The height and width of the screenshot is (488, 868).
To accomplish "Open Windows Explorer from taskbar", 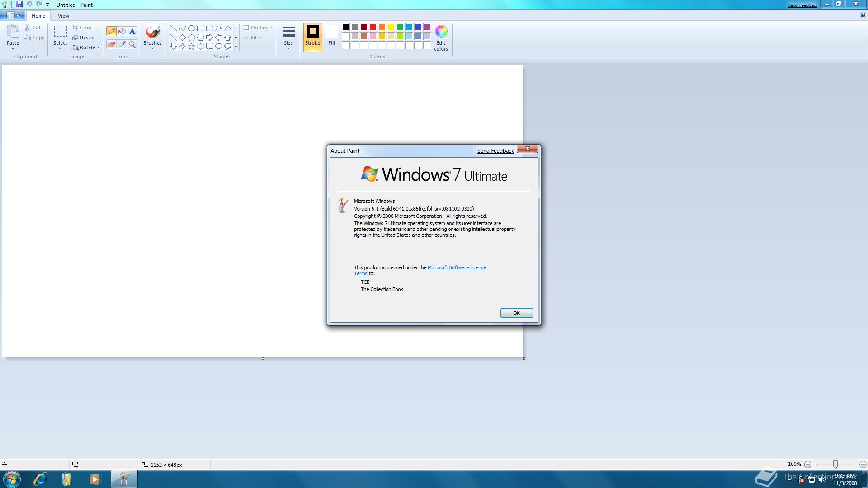I will pyautogui.click(x=67, y=479).
